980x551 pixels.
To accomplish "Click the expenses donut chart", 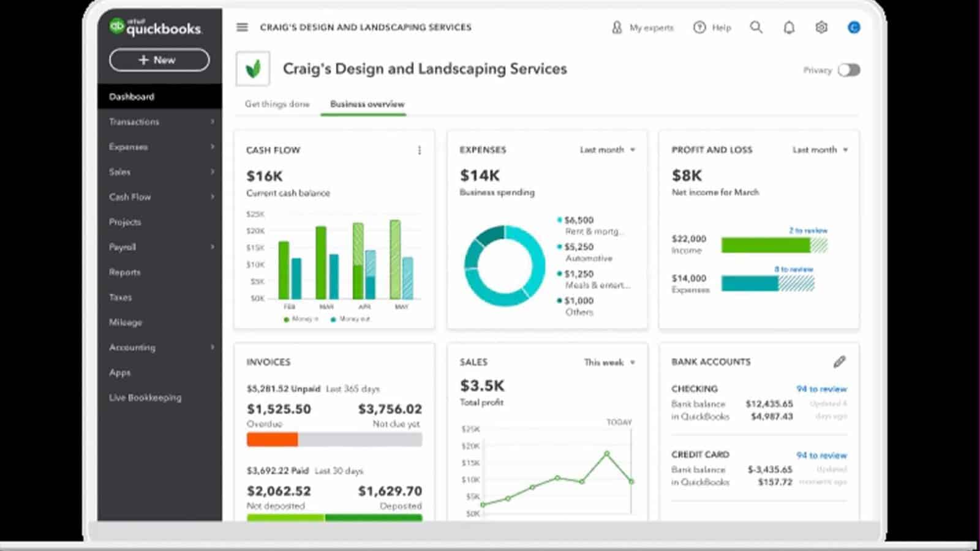I will (505, 266).
